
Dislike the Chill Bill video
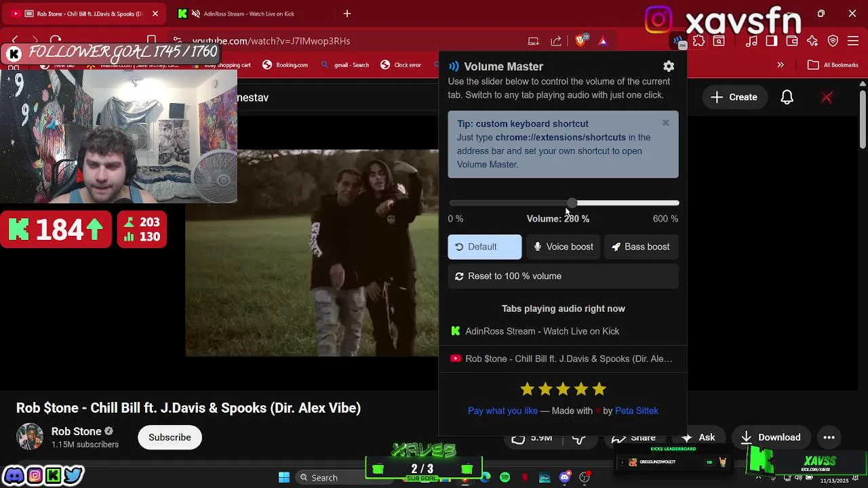[580, 439]
